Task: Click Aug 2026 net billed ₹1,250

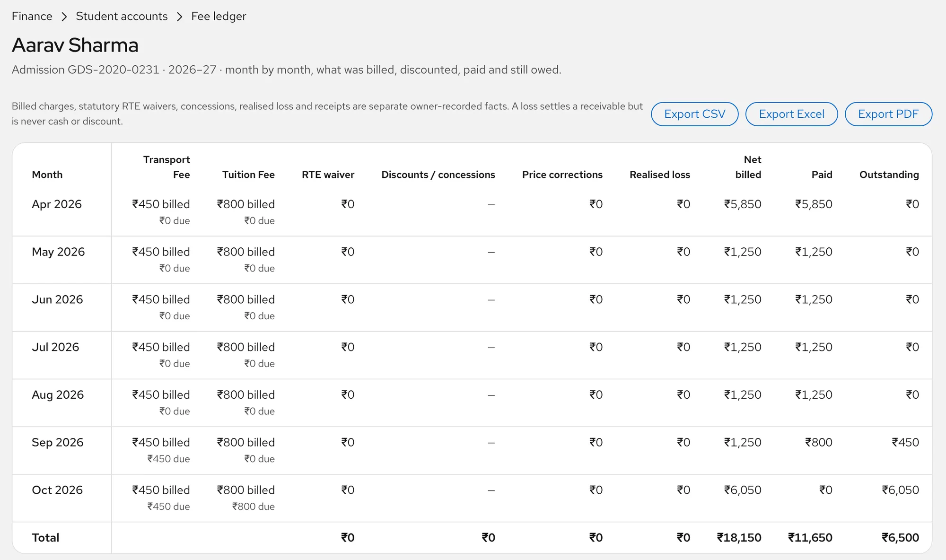Action: [x=743, y=395]
